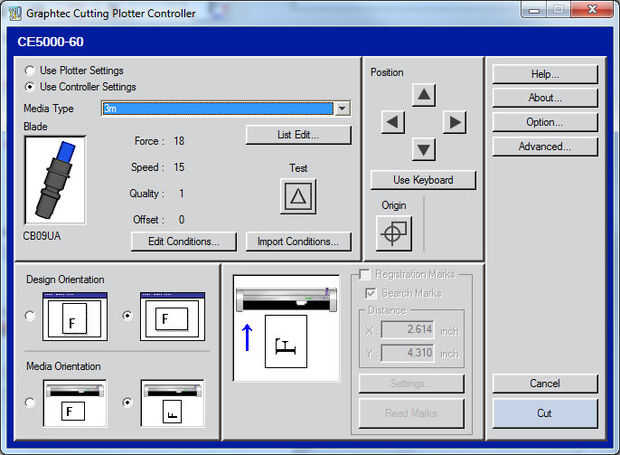The image size is (620, 455).
Task: Open the Media Type dropdown arrow
Action: point(342,108)
